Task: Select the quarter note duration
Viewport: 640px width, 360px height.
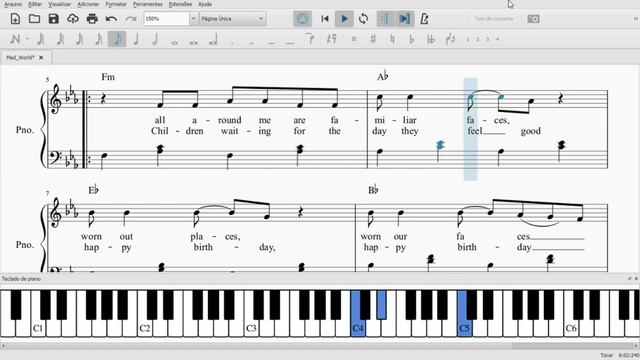Action: pos(136,39)
